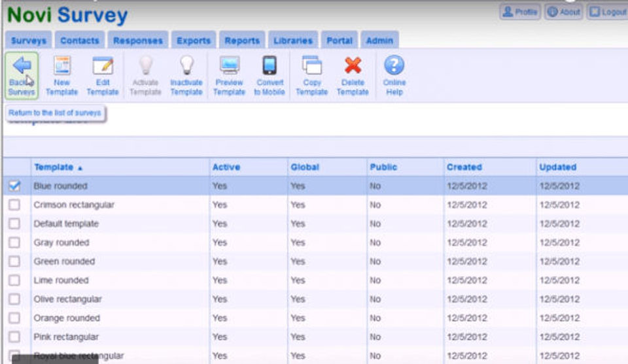Select Default template row text
The height and width of the screenshot is (364, 628).
pyautogui.click(x=66, y=223)
